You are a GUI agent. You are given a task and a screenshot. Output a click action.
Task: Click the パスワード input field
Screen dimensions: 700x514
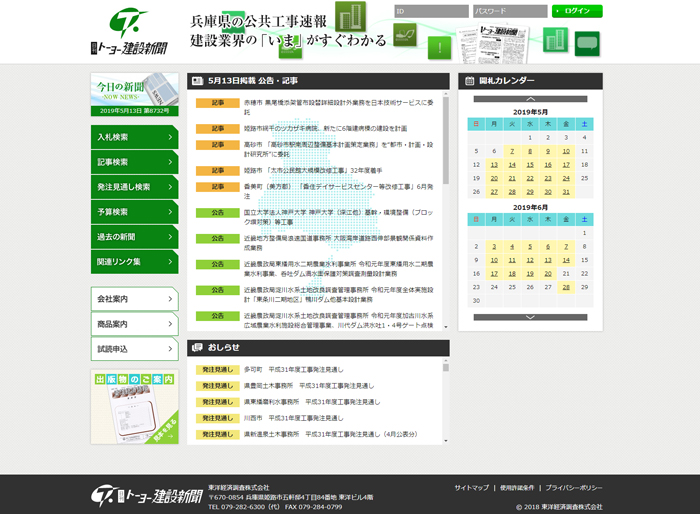[x=509, y=11]
